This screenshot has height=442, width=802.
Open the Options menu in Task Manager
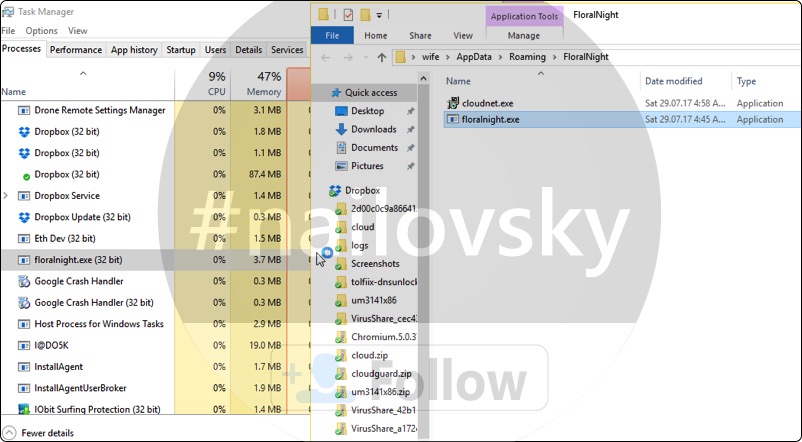(41, 31)
